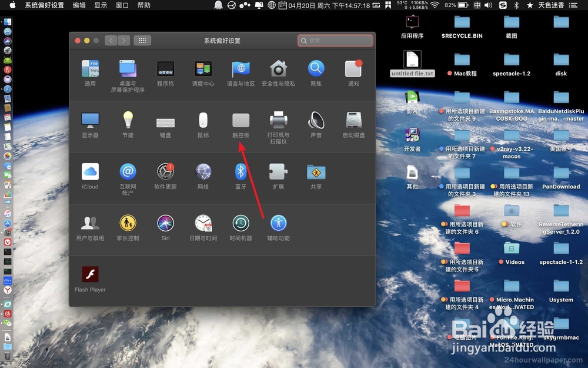This screenshot has height=368, width=588.
Task: Open the 鼠标 (Mouse) pane
Action: click(x=203, y=124)
